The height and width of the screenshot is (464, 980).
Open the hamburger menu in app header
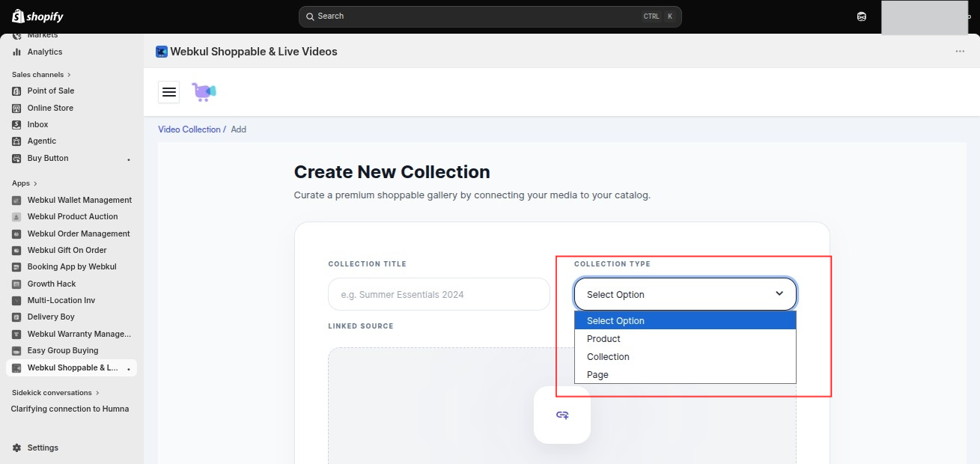click(x=169, y=91)
